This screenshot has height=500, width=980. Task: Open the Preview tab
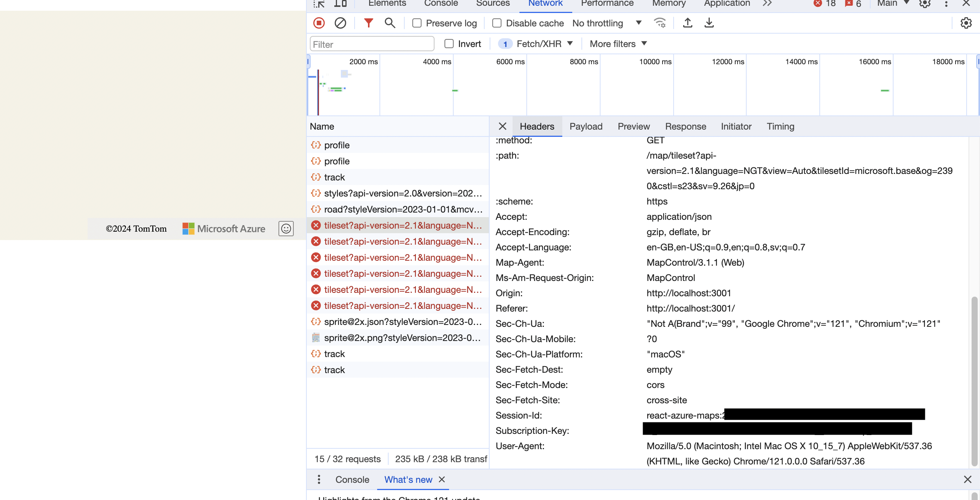coord(633,126)
